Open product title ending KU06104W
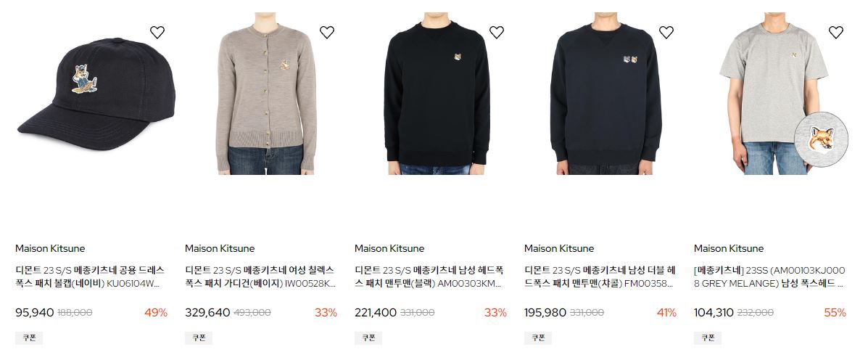 coord(90,277)
